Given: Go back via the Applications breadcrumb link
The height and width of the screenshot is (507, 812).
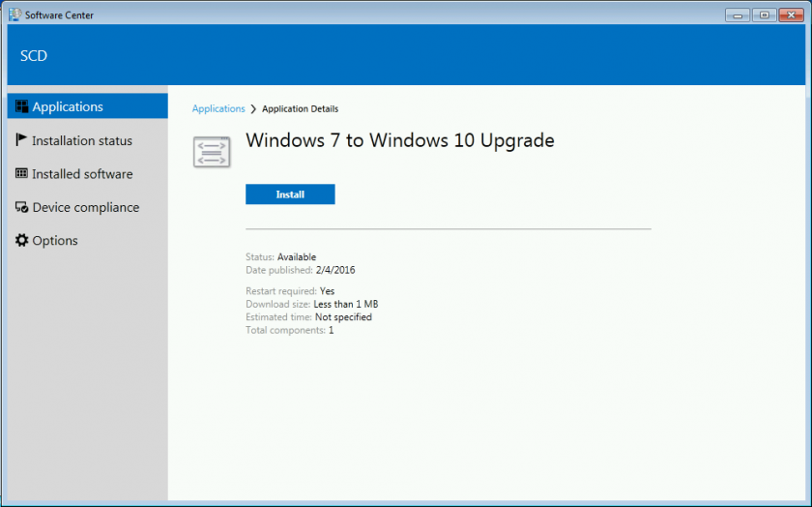Looking at the screenshot, I should pyautogui.click(x=218, y=109).
